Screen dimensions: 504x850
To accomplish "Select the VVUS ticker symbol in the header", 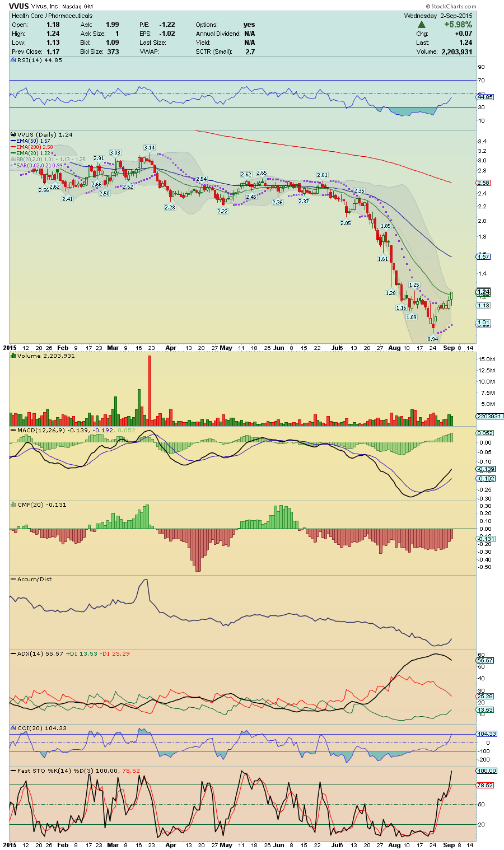I will [x=18, y=7].
